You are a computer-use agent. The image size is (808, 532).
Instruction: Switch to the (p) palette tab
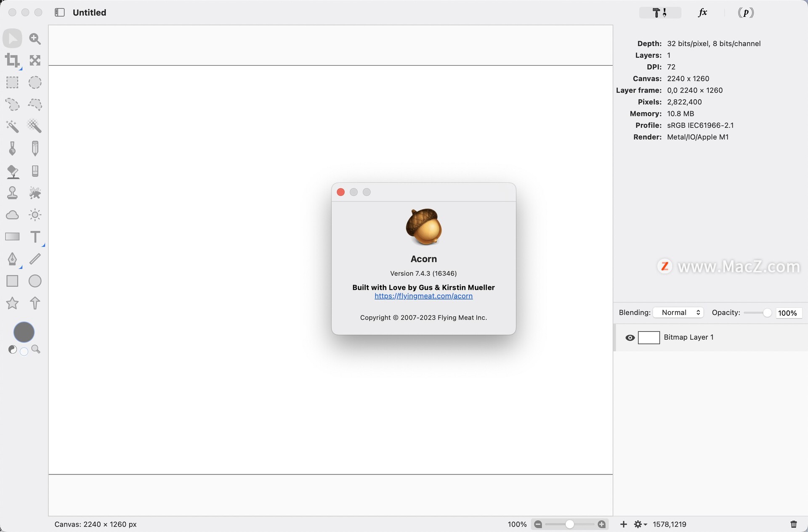[x=746, y=13]
